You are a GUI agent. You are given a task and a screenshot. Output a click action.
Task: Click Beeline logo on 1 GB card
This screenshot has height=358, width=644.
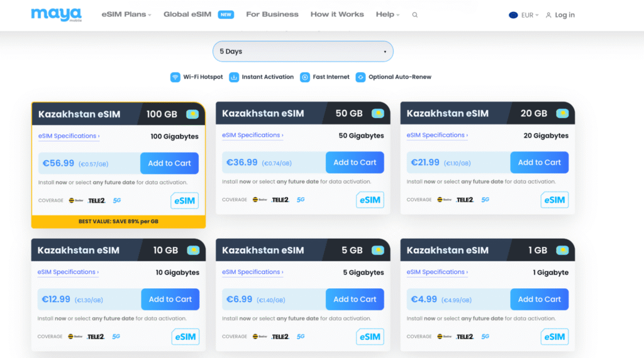pyautogui.click(x=445, y=337)
